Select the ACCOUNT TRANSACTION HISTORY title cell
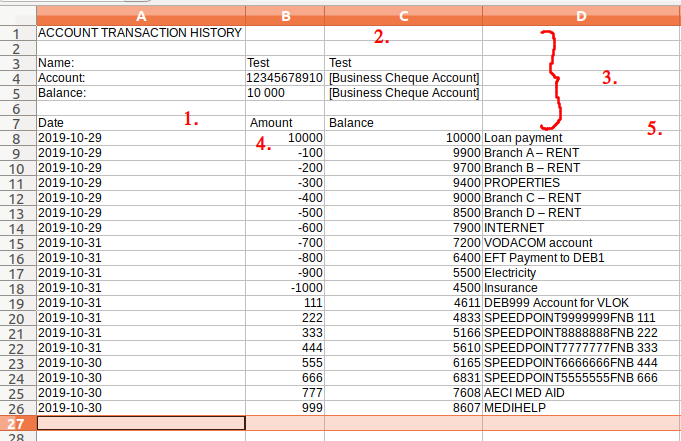This screenshot has width=681, height=441. click(140, 33)
